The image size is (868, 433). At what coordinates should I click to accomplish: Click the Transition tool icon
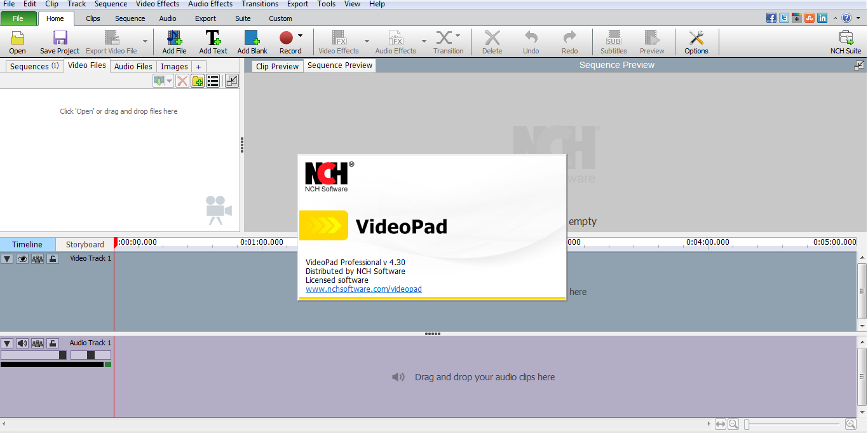click(444, 38)
